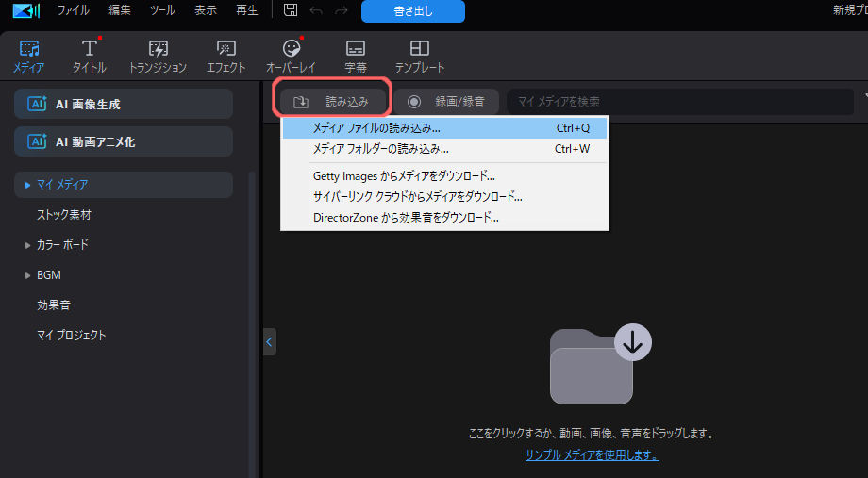Screen dimensions: 868x478
Task: Click the undo arrow icon
Action: pyautogui.click(x=316, y=10)
